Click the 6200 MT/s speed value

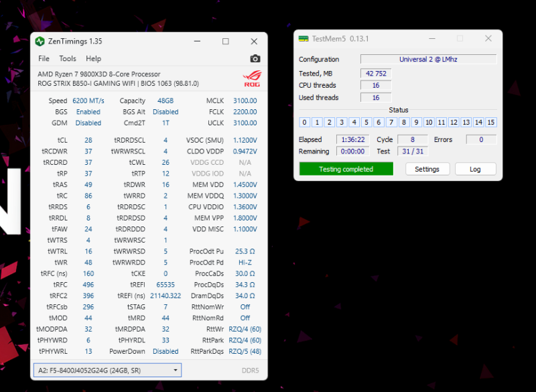coord(88,101)
